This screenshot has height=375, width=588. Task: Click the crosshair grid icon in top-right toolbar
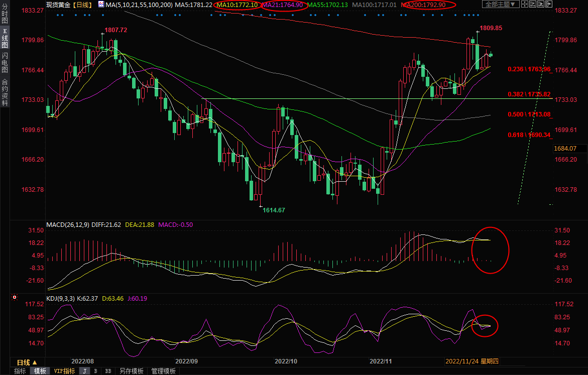click(524, 5)
